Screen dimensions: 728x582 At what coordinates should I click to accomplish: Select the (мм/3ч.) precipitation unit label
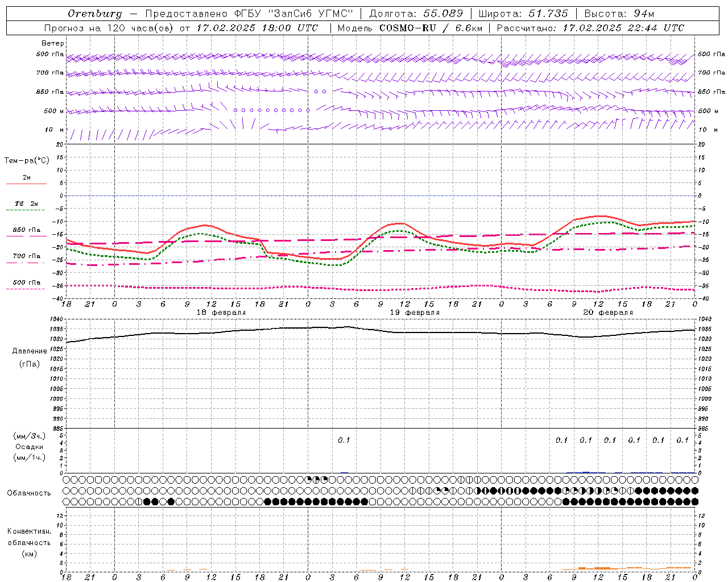pos(30,436)
